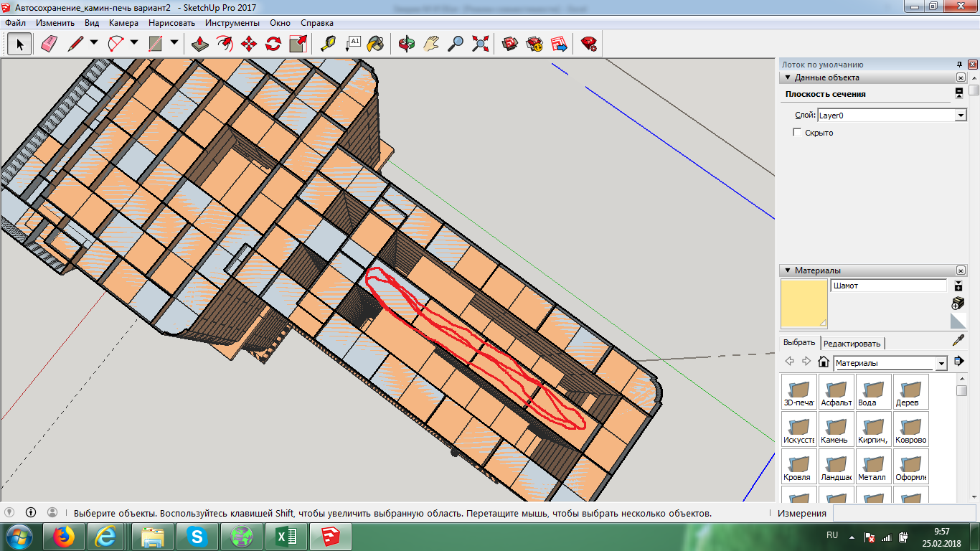Activate the Push/Pull tool
Viewport: 980px width, 551px height.
coord(200,44)
